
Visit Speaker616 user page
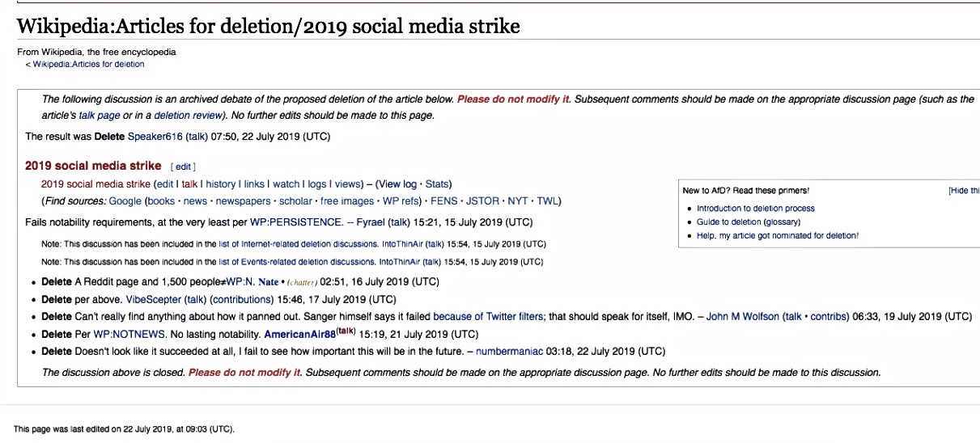click(x=155, y=137)
